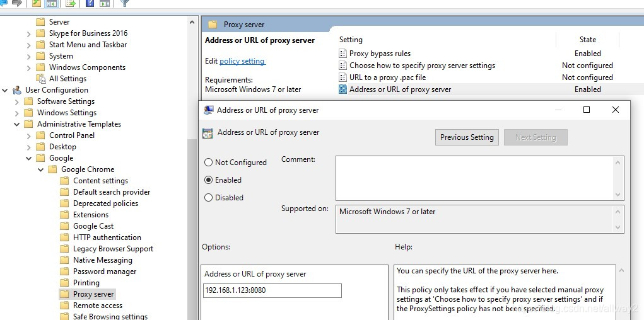
Task: Select the Safe Browsing settings tree item
Action: click(110, 316)
